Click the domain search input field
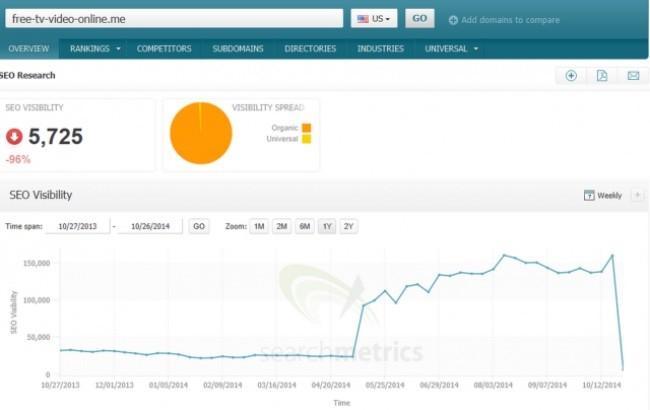 coord(174,19)
